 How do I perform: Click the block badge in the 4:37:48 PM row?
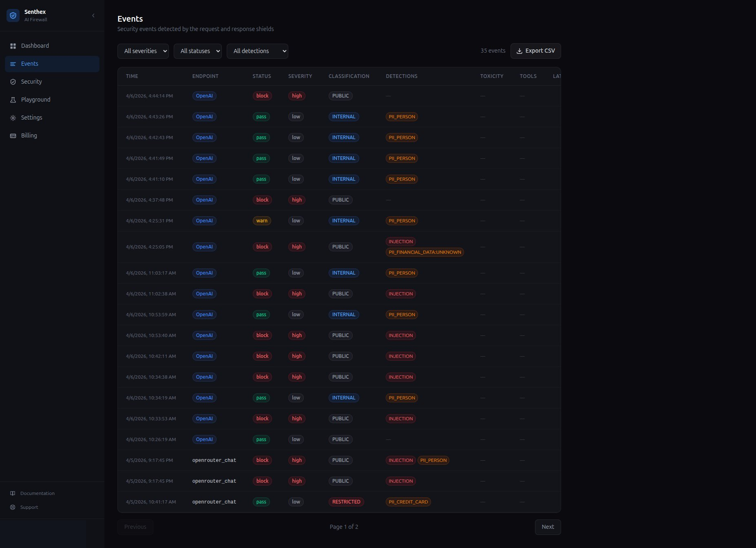click(262, 200)
